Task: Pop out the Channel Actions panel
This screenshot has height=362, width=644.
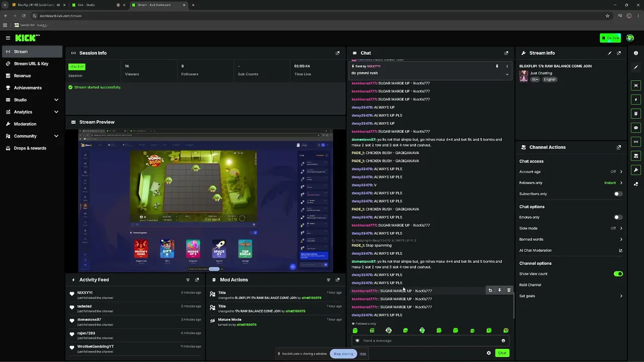Action: 619,147
